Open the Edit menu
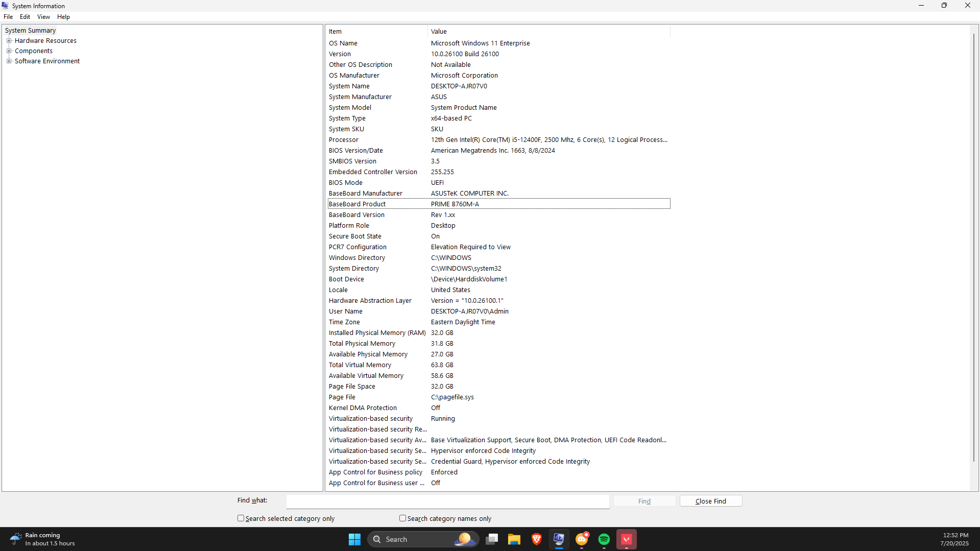980x551 pixels. (x=25, y=17)
